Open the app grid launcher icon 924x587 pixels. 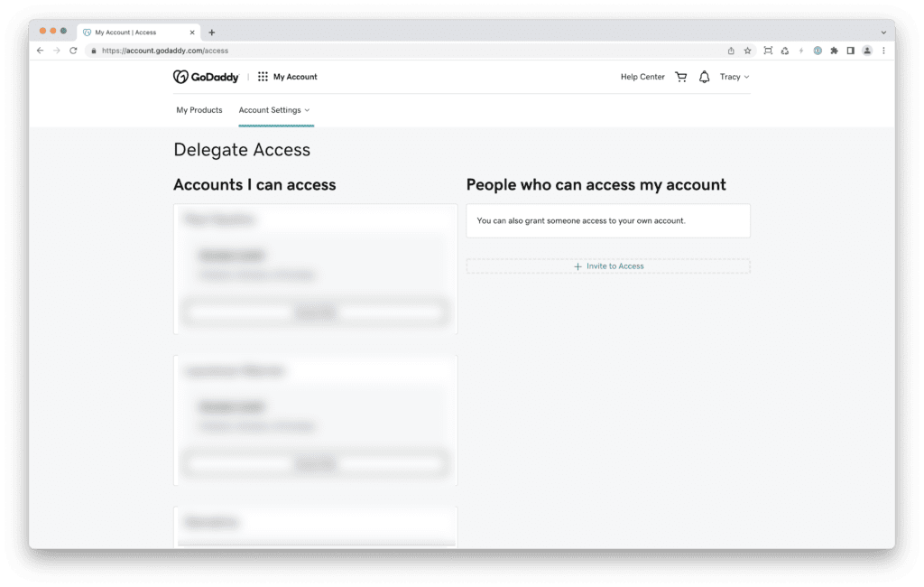tap(263, 77)
